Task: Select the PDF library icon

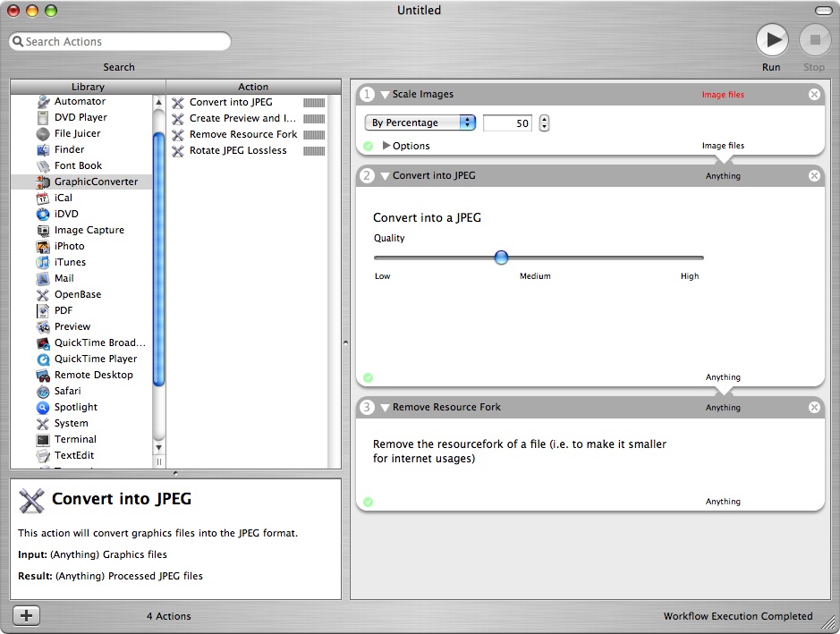Action: tap(43, 310)
